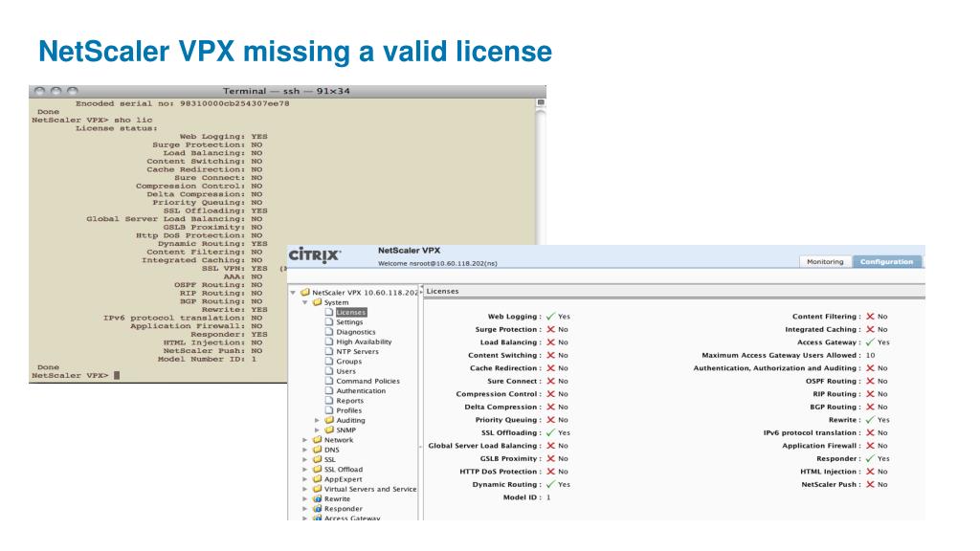Screen dimensions: 980x551
Task: Expand the Network folder arrow
Action: pos(305,440)
